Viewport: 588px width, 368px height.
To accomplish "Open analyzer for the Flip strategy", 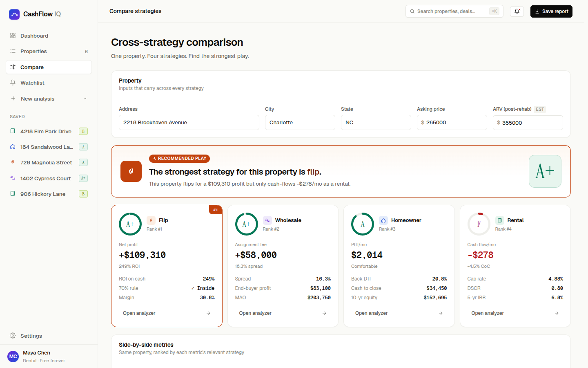I will coord(167,313).
